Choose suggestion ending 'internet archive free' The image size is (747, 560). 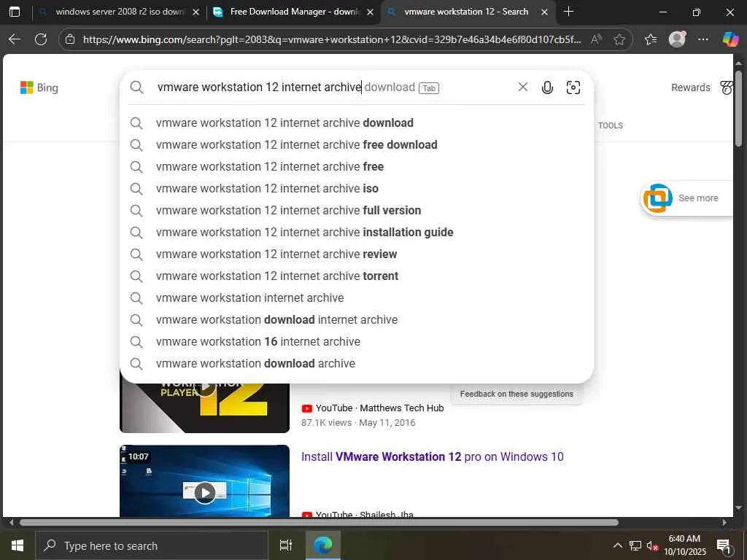(356, 167)
